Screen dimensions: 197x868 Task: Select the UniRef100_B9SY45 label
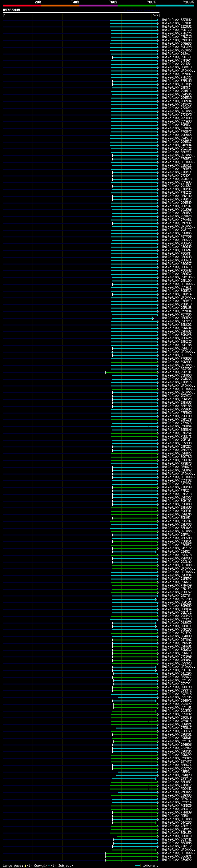click(x=176, y=778)
